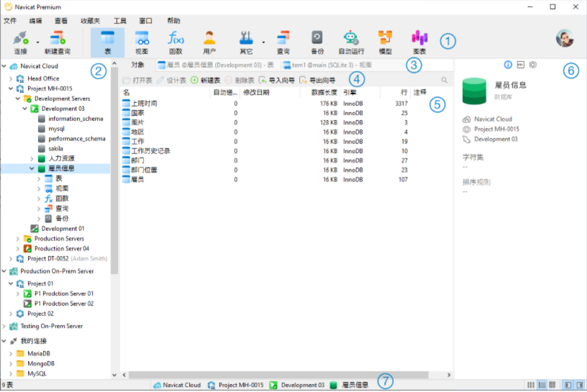Open the 模型 (Model) toolbar icon
Viewport: 587px width, 392px height.
click(x=386, y=42)
